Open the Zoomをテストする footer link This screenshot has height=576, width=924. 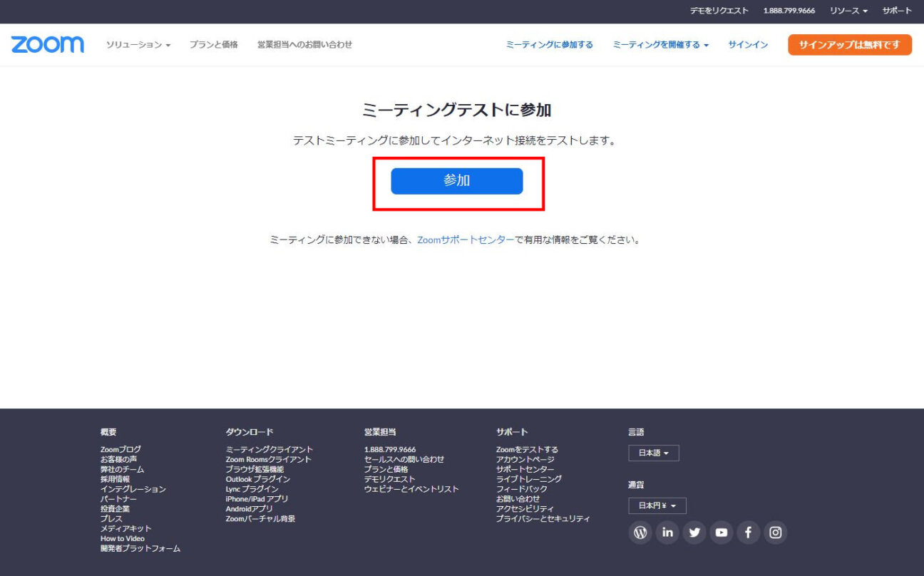528,450
